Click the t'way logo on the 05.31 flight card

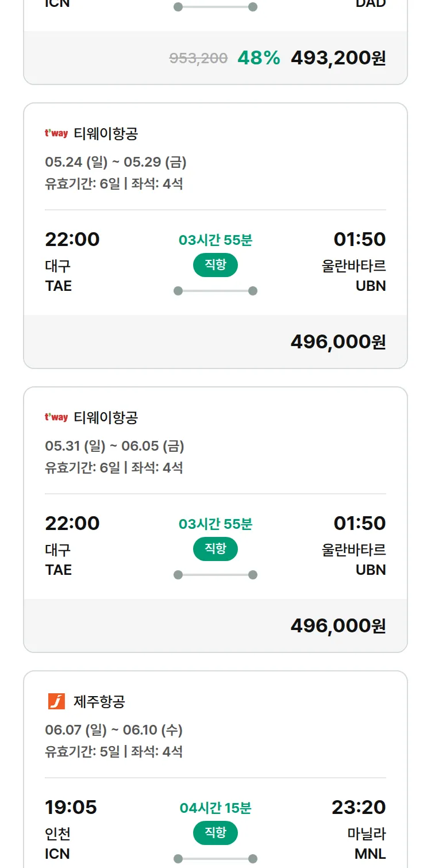(x=56, y=417)
